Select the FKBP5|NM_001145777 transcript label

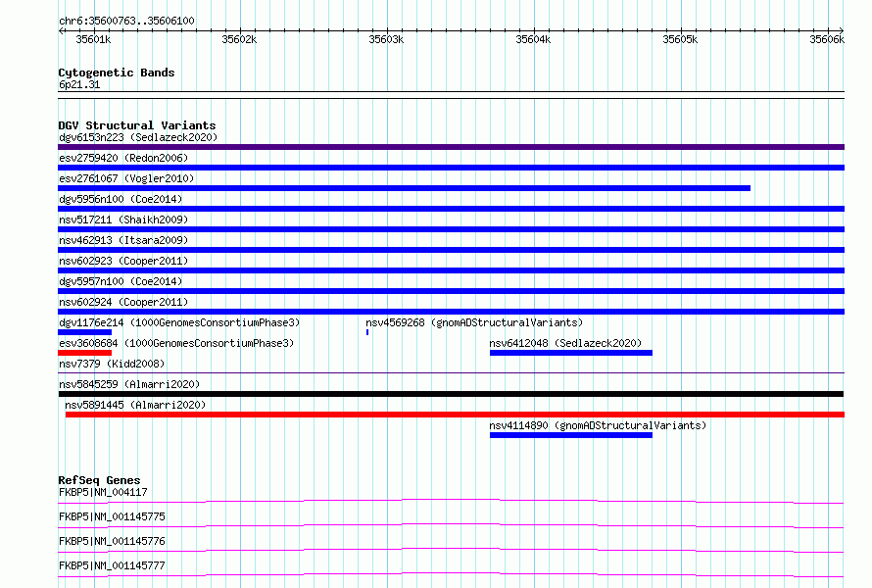coord(112,565)
